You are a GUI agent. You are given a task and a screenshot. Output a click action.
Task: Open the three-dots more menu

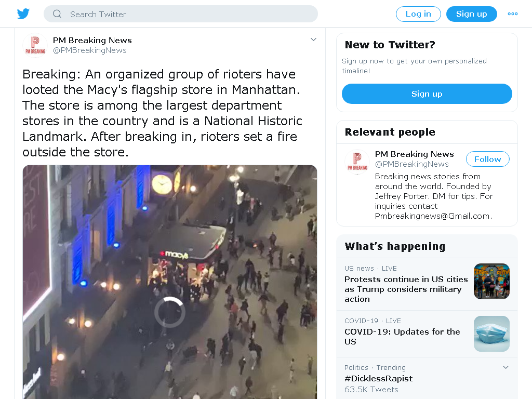[512, 14]
